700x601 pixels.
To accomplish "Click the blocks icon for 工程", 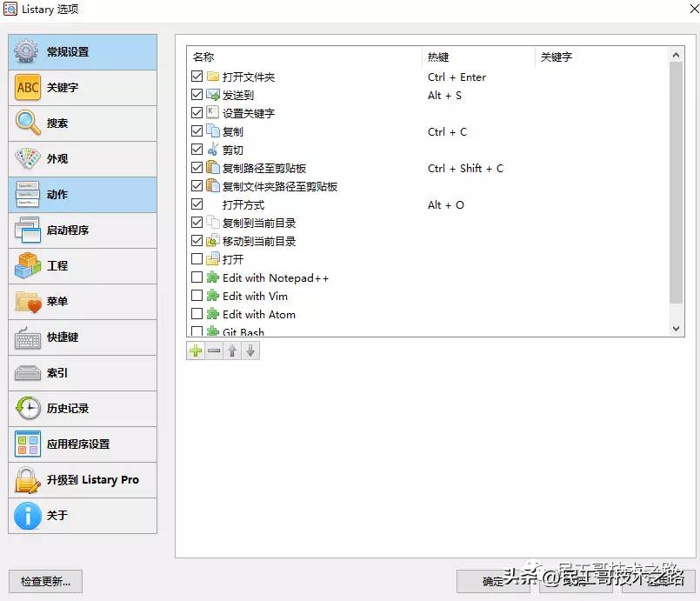I will pyautogui.click(x=27, y=265).
